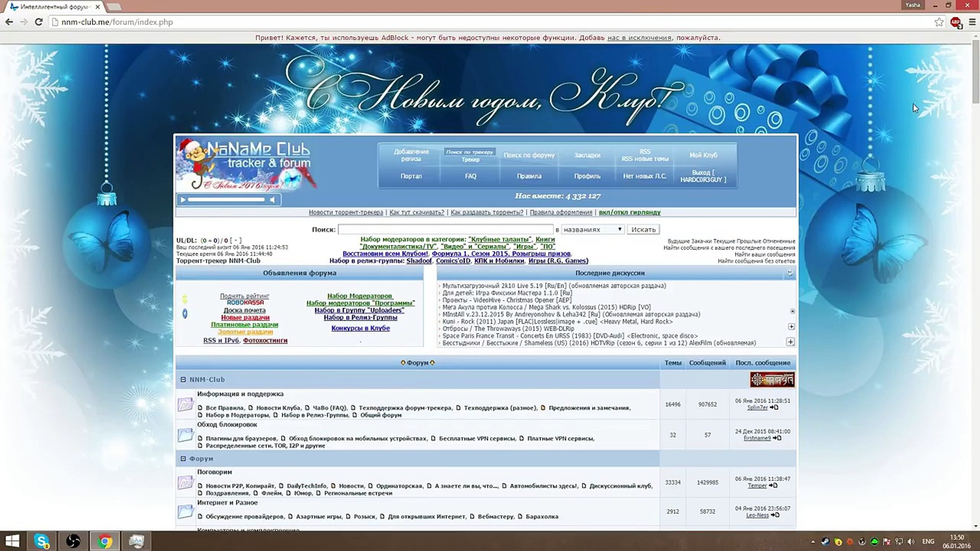This screenshot has width=980, height=551.
Task: Click the Набор Модераторов link
Action: (x=360, y=296)
